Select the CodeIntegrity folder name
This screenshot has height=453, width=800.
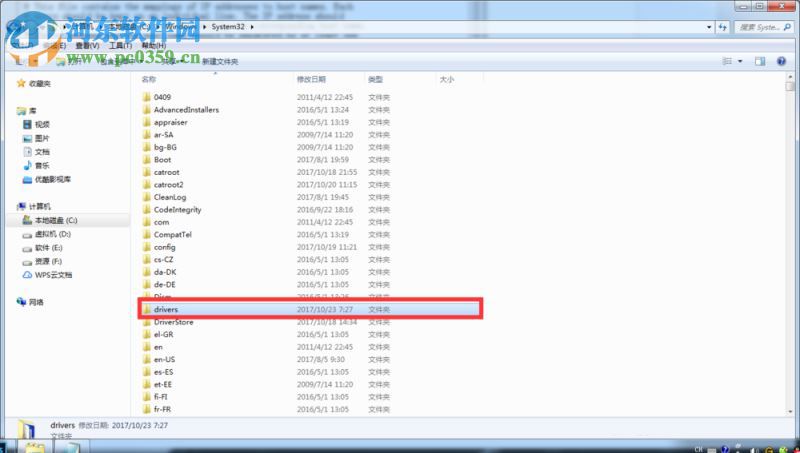[x=178, y=210]
